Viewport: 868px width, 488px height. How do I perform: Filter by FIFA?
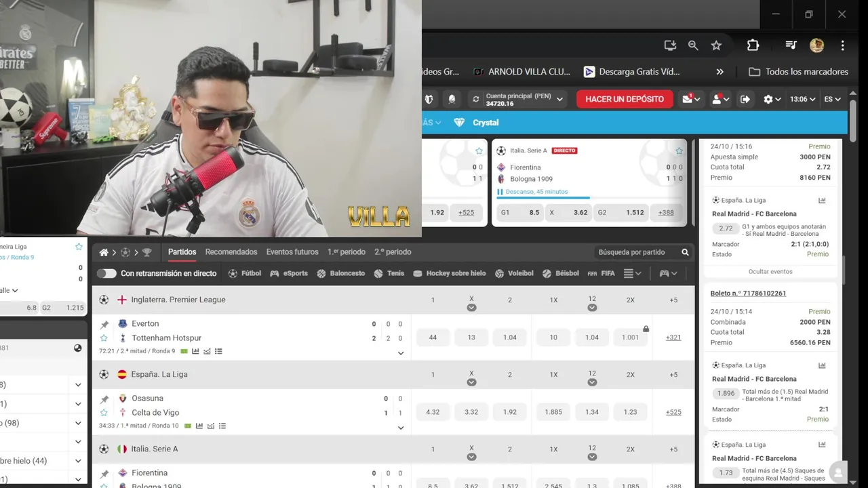[x=601, y=273]
